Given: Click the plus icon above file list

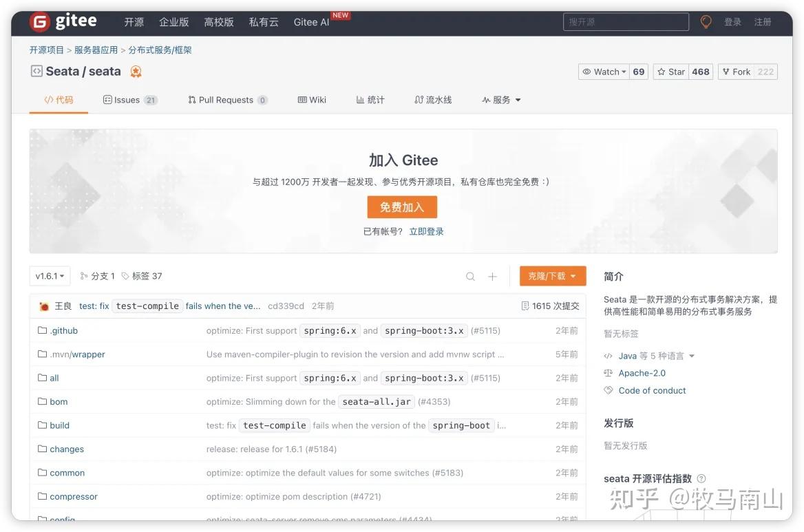Looking at the screenshot, I should pos(492,276).
